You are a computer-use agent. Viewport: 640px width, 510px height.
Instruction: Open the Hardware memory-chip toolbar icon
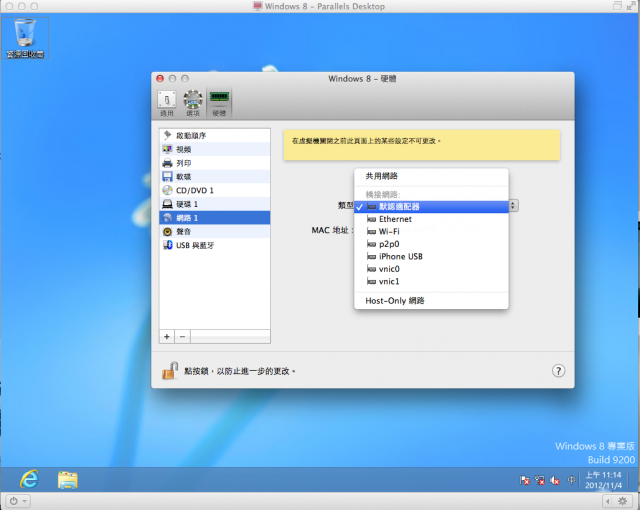219,103
